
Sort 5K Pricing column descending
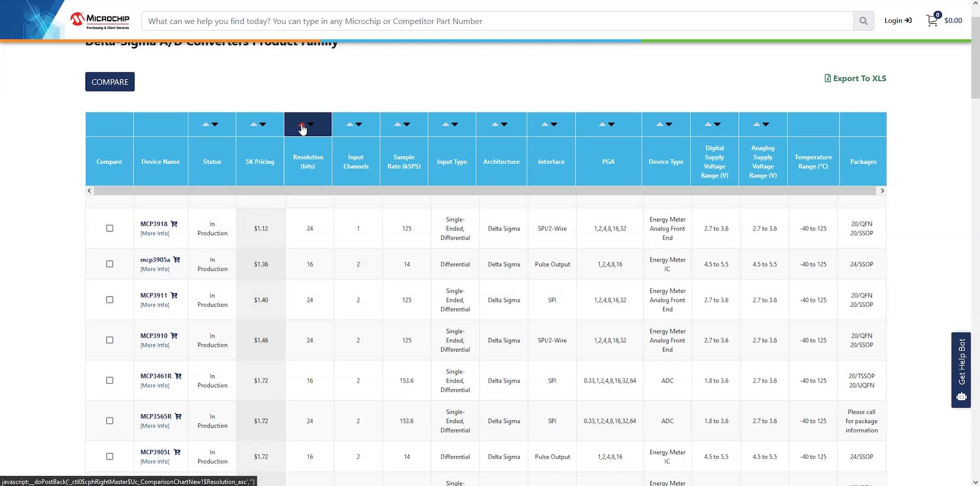[263, 124]
